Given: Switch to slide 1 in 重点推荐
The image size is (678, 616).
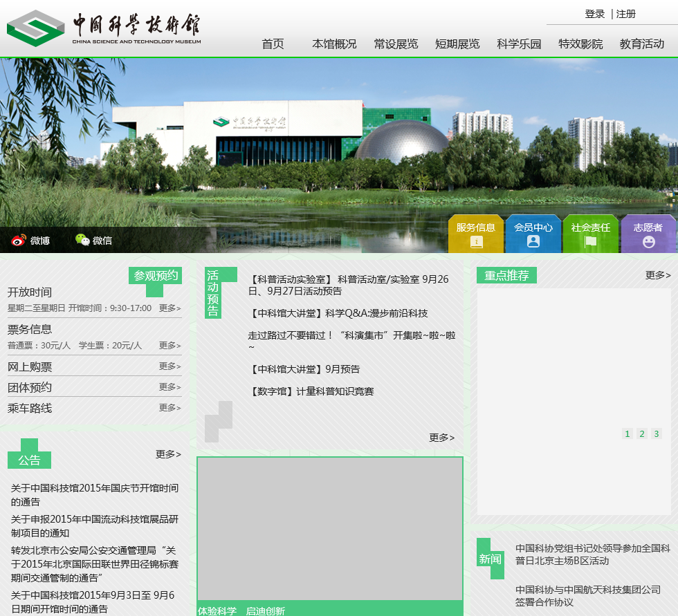Looking at the screenshot, I should pyautogui.click(x=627, y=433).
